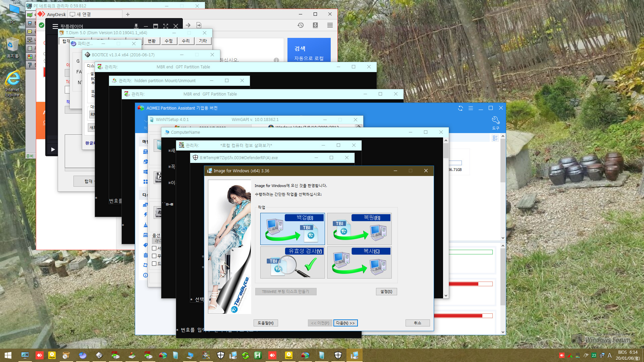Click the 검색 blue panel in AnyDesk
The image size is (644, 362).
click(309, 50)
